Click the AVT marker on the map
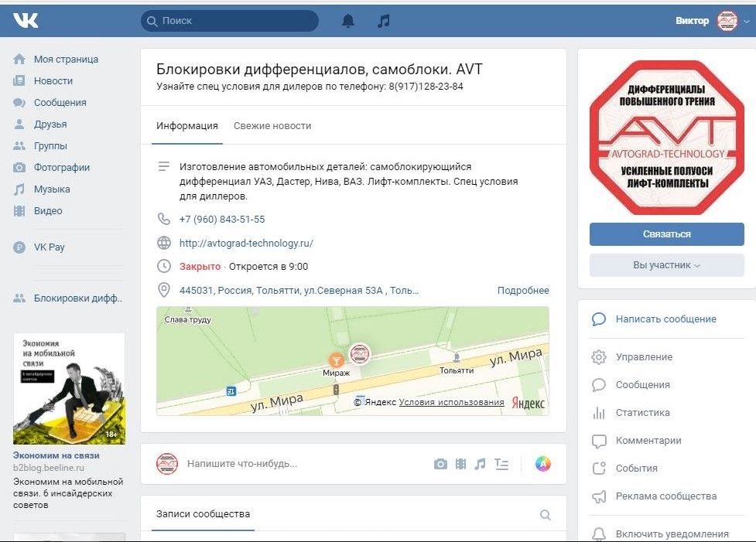 (x=359, y=353)
